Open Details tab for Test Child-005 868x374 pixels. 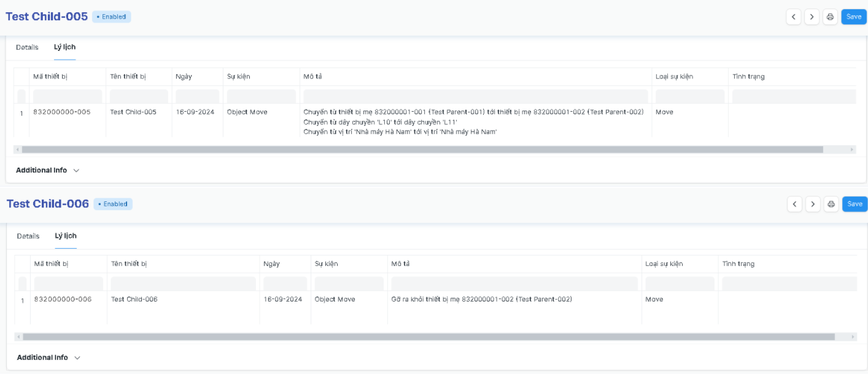click(27, 47)
